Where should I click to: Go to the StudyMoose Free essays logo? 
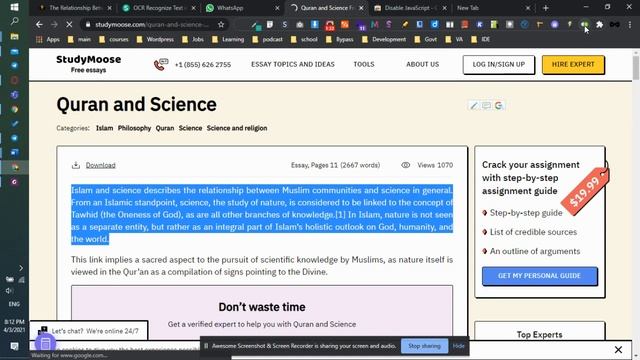coord(88,64)
